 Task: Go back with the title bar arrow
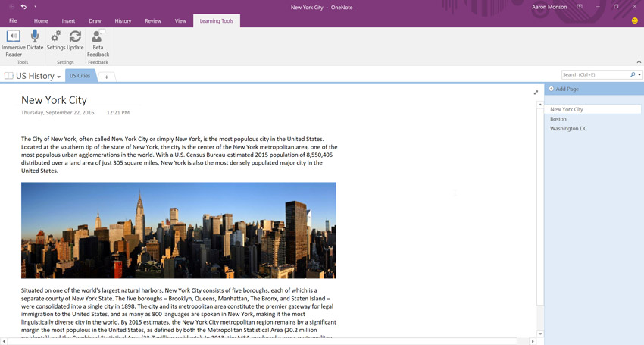coord(11,7)
